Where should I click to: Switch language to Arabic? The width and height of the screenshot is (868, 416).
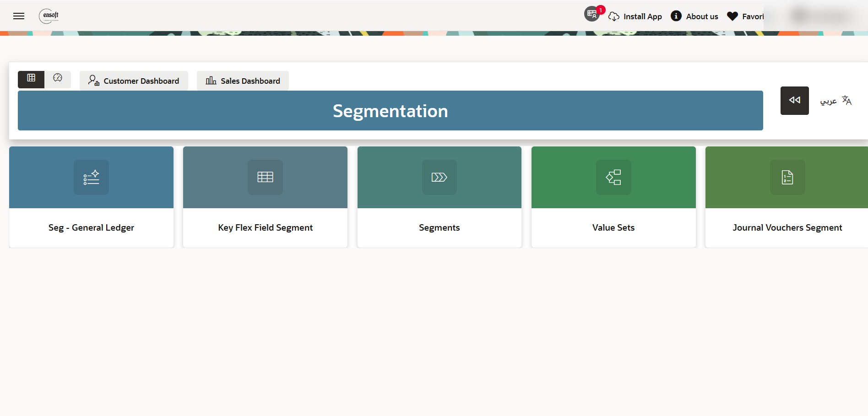pos(828,101)
